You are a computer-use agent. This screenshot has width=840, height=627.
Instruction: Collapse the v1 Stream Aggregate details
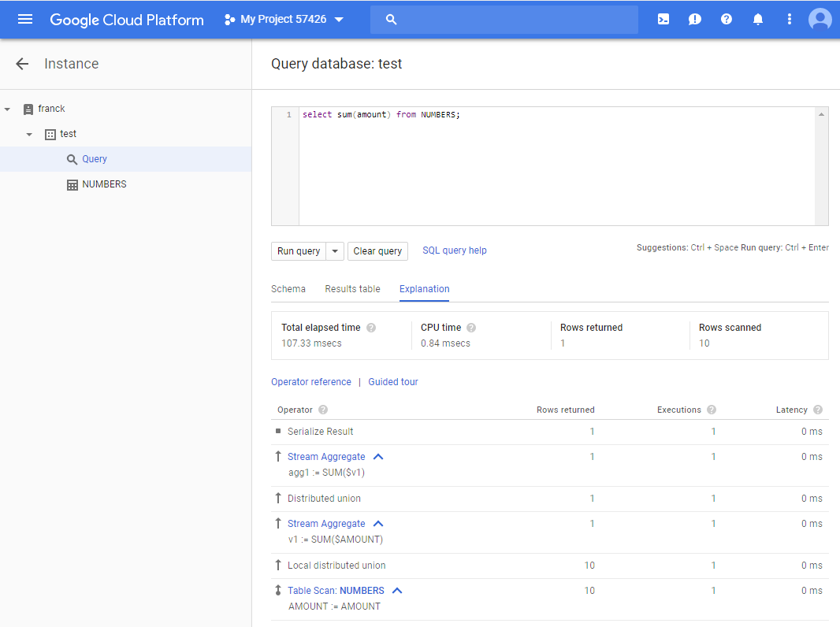click(378, 524)
